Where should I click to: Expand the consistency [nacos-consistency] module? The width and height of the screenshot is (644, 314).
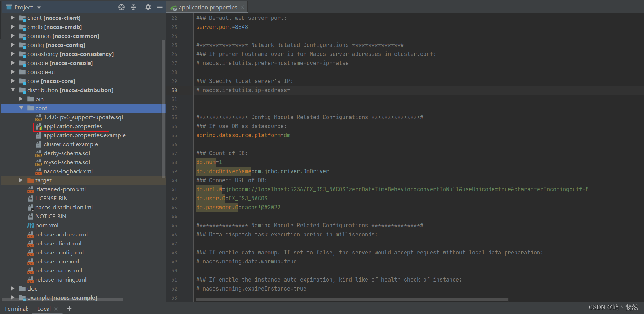pyautogui.click(x=13, y=54)
